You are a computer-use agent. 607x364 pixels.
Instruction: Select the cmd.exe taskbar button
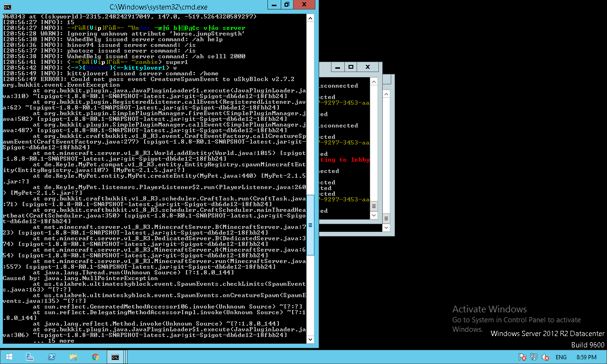115,357
